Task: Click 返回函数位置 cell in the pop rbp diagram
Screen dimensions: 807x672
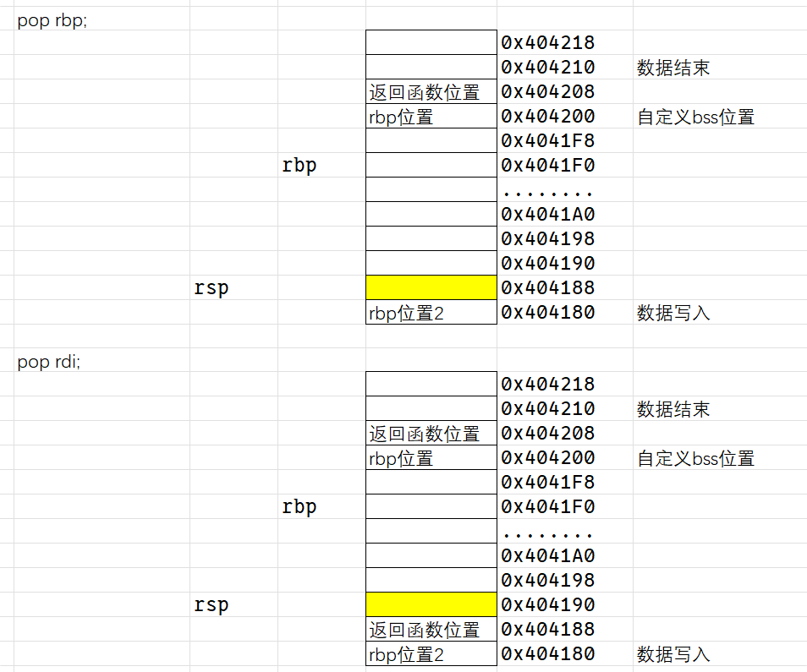Action: point(431,91)
